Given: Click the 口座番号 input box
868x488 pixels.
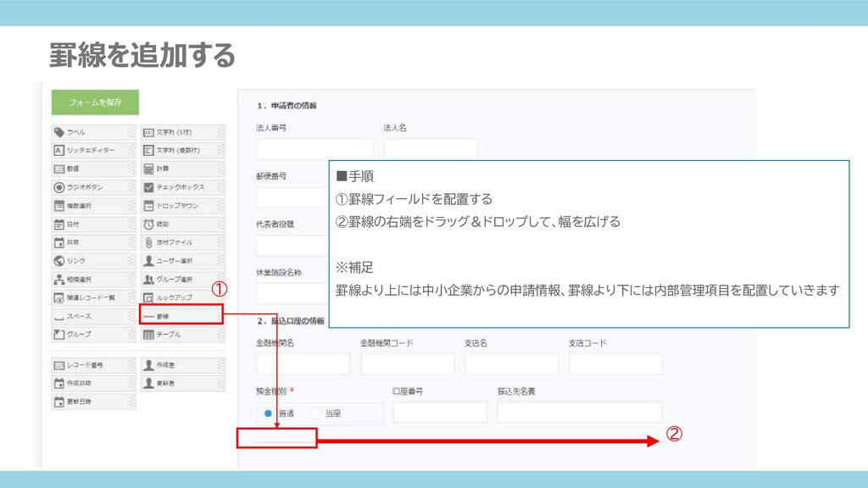Looking at the screenshot, I should pos(440,413).
